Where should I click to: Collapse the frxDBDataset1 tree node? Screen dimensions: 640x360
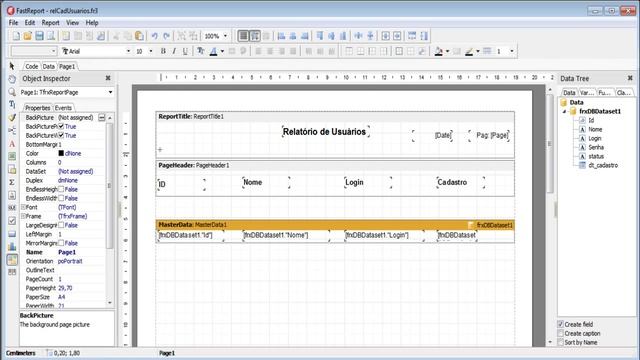(564, 111)
